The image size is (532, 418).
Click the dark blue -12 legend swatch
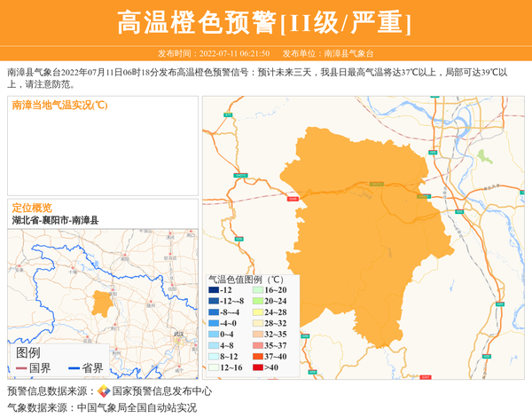pyautogui.click(x=214, y=290)
